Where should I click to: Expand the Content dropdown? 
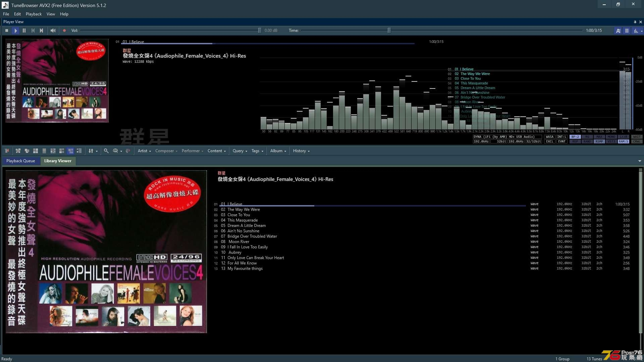[x=217, y=151]
